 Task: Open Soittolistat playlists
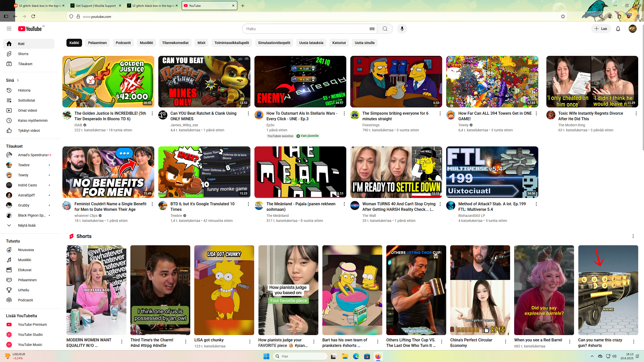(29, 100)
